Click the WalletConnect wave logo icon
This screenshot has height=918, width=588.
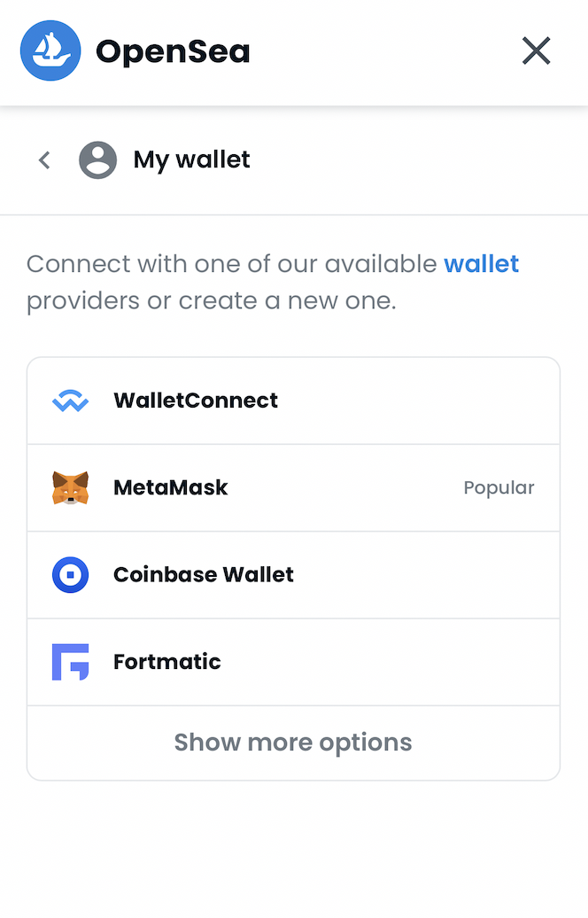coord(70,401)
